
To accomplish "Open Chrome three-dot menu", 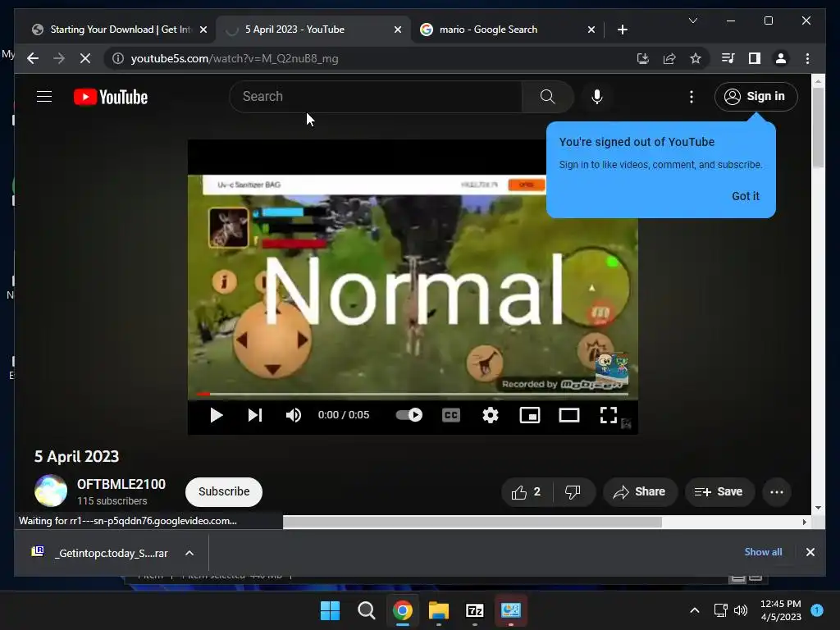I will (x=807, y=58).
